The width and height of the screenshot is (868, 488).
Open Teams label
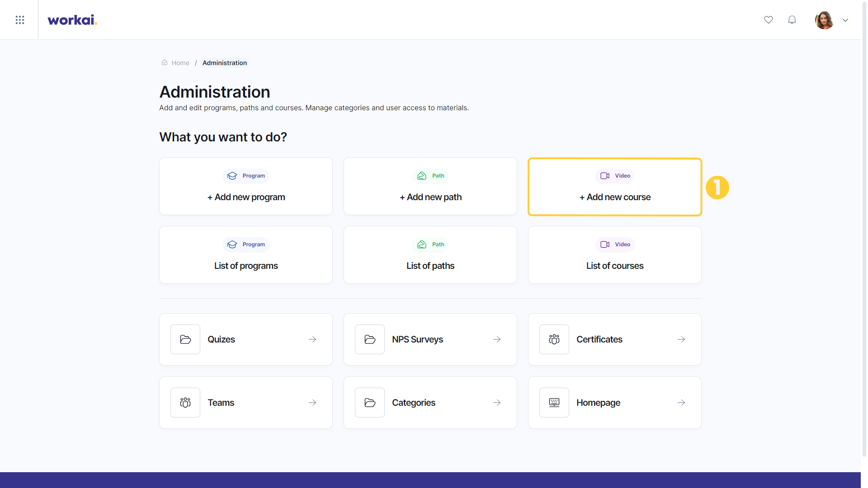click(221, 403)
